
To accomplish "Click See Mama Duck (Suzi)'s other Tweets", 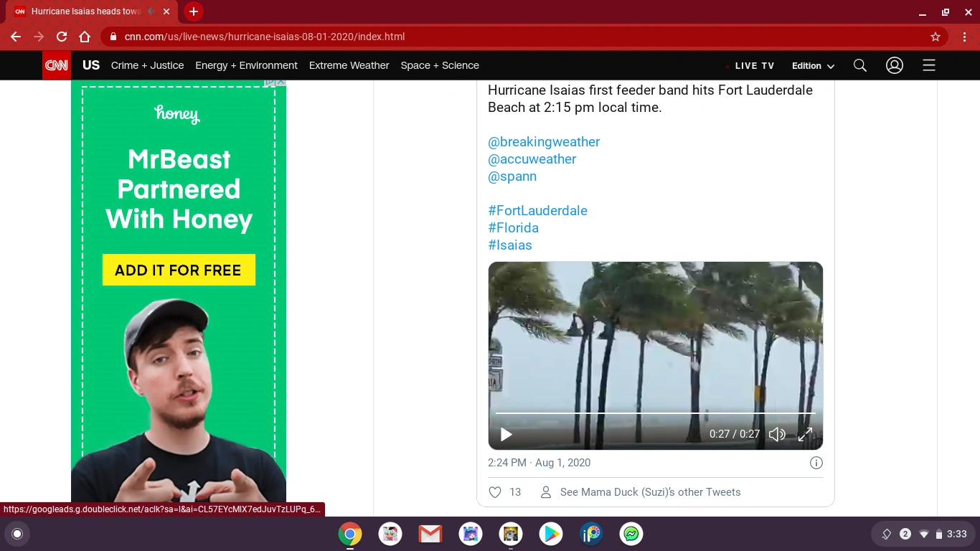I will (x=650, y=492).
